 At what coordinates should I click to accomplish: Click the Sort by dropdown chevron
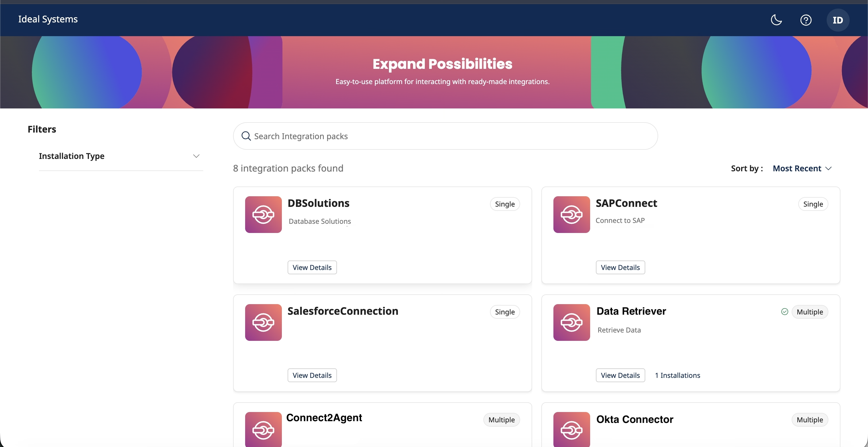(x=829, y=168)
